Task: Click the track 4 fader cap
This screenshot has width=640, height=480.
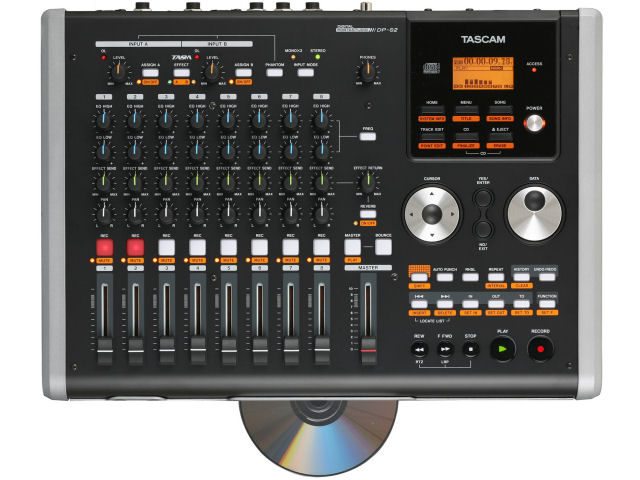Action: pos(198,351)
